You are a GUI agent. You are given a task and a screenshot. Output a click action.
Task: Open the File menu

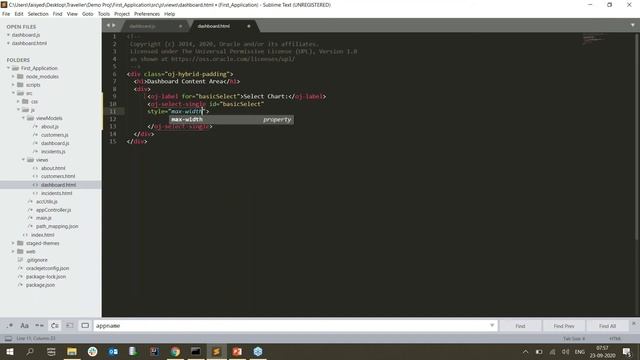[6, 14]
